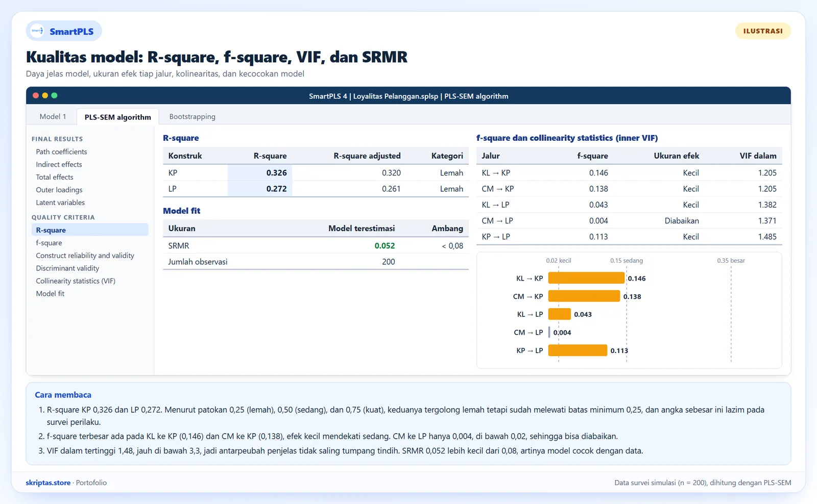Click the KL → KP table row label

click(x=496, y=173)
